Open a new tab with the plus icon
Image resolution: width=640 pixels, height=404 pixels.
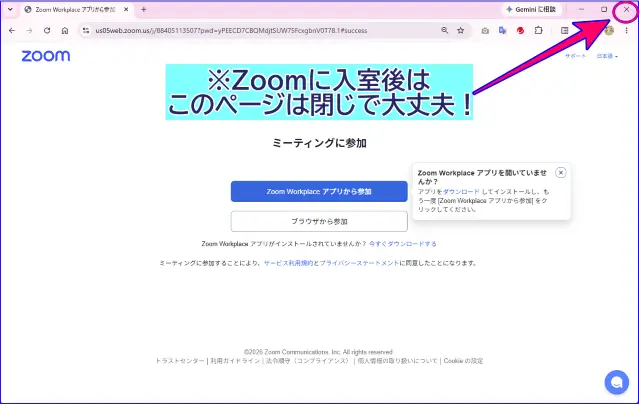point(143,9)
